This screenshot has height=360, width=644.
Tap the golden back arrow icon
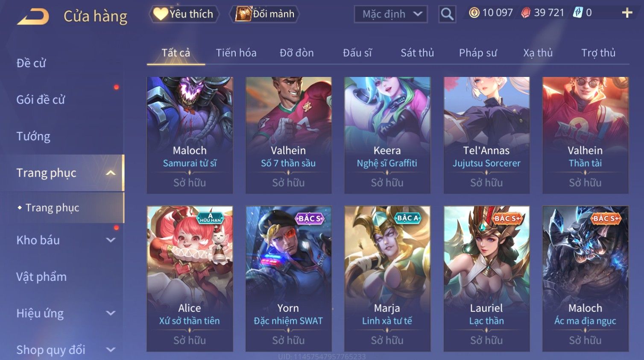(33, 16)
